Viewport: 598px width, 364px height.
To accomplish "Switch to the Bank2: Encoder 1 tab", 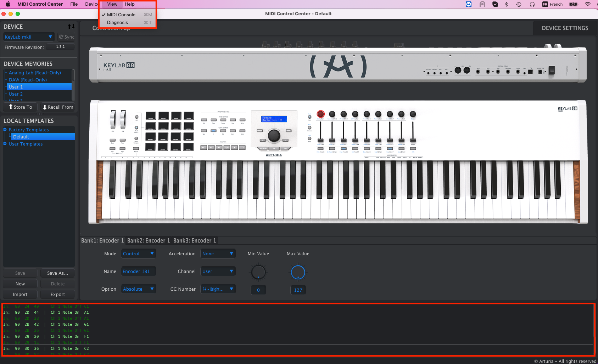I will click(x=149, y=240).
